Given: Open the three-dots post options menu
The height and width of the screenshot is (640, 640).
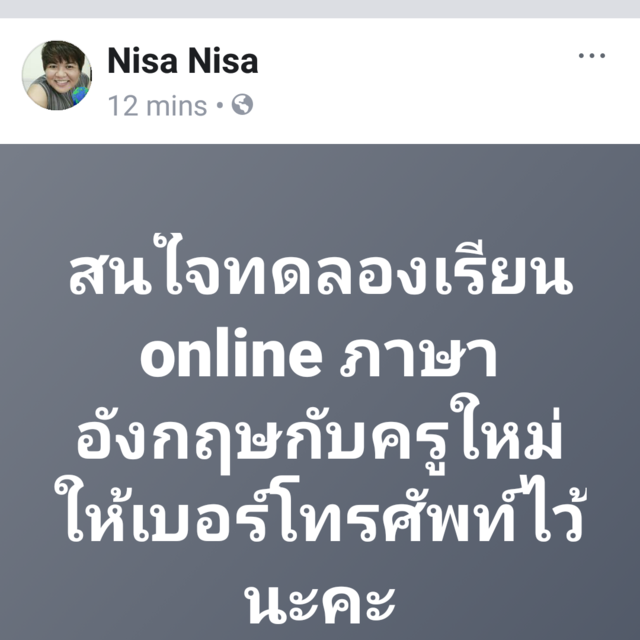Looking at the screenshot, I should click(x=591, y=56).
